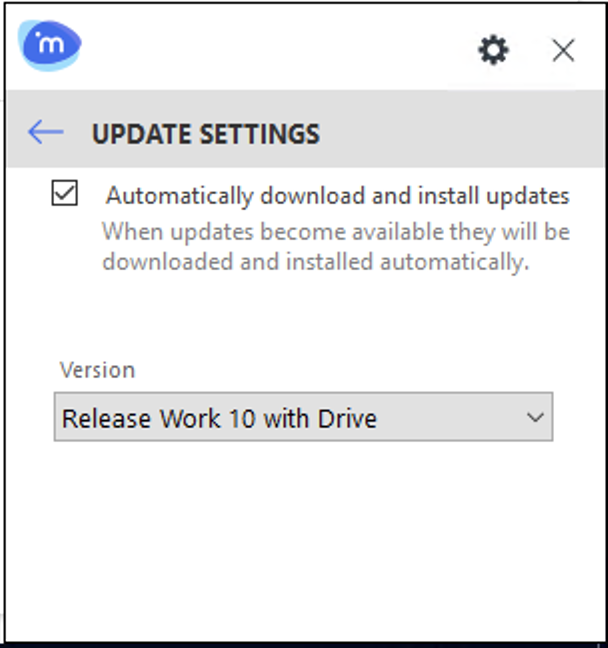Open settings with the gear icon

(493, 50)
